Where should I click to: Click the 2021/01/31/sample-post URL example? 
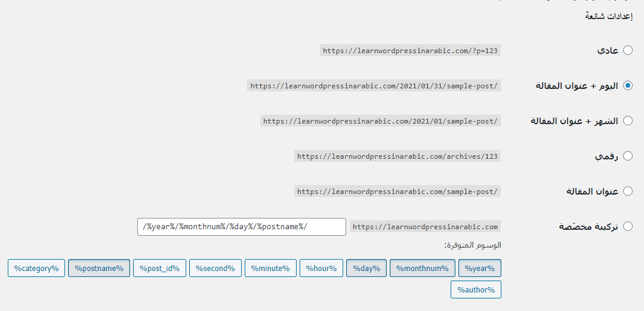pyautogui.click(x=374, y=86)
